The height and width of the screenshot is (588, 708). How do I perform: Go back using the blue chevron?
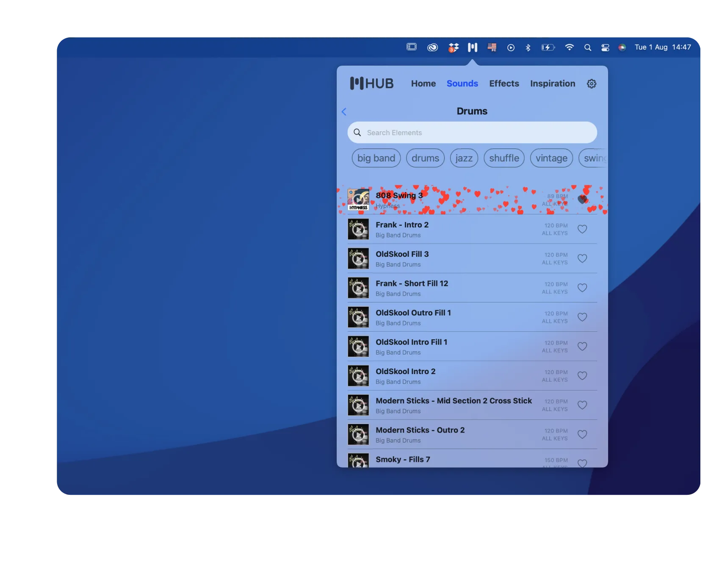[344, 111]
